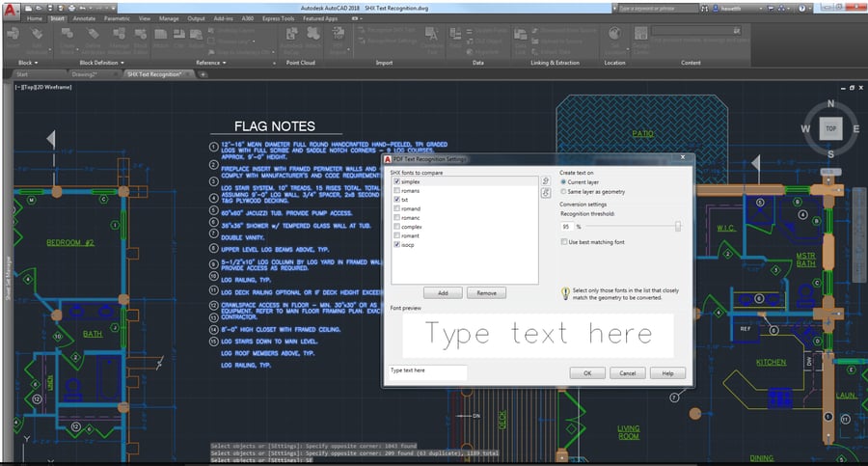Uncheck the simplex font checkbox
This screenshot has height=466, width=868.
point(397,181)
